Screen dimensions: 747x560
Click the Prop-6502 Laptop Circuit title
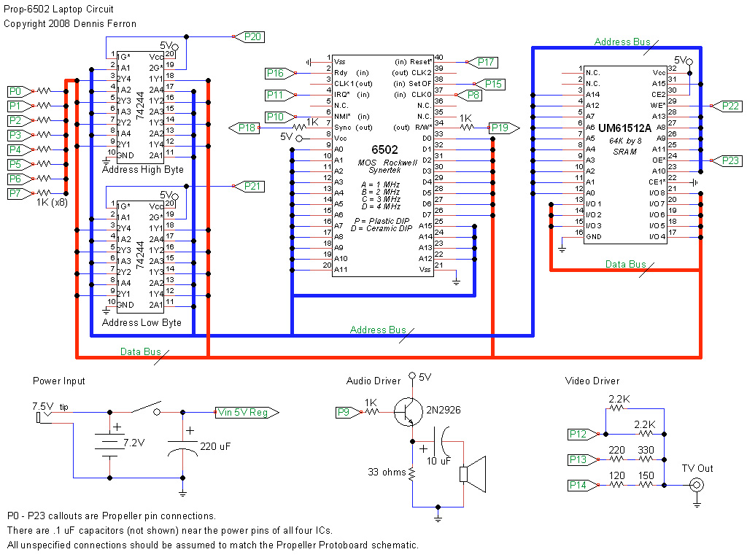click(58, 9)
